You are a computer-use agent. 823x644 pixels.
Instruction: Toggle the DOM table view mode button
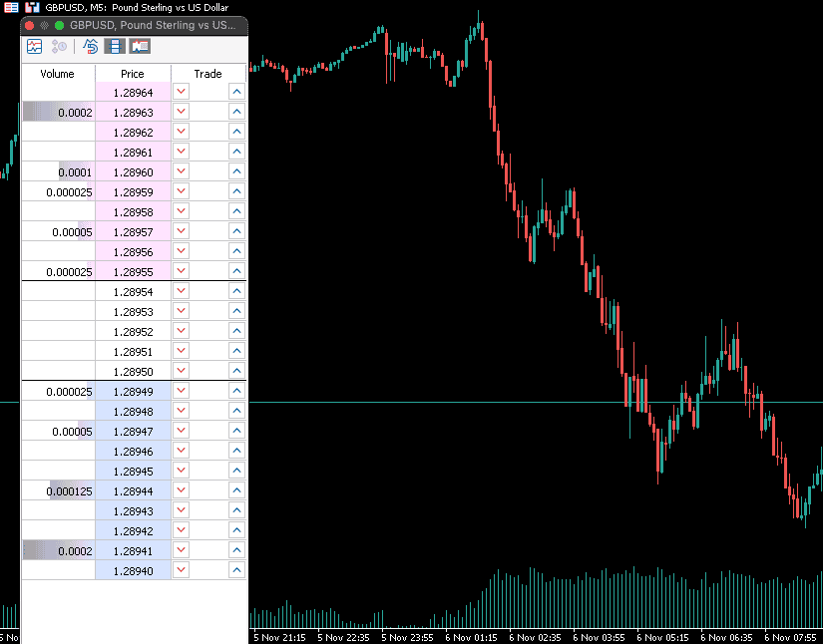click(x=114, y=46)
